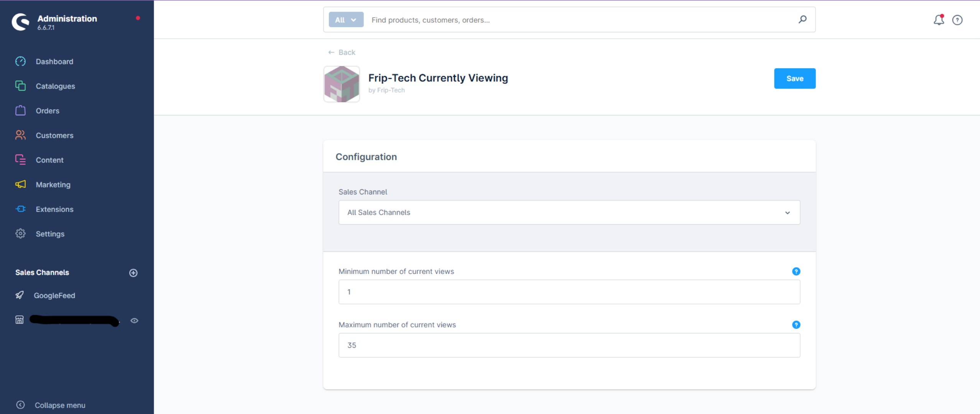This screenshot has width=980, height=414.
Task: Click the version 6.6.7.1 label
Action: tap(46, 28)
